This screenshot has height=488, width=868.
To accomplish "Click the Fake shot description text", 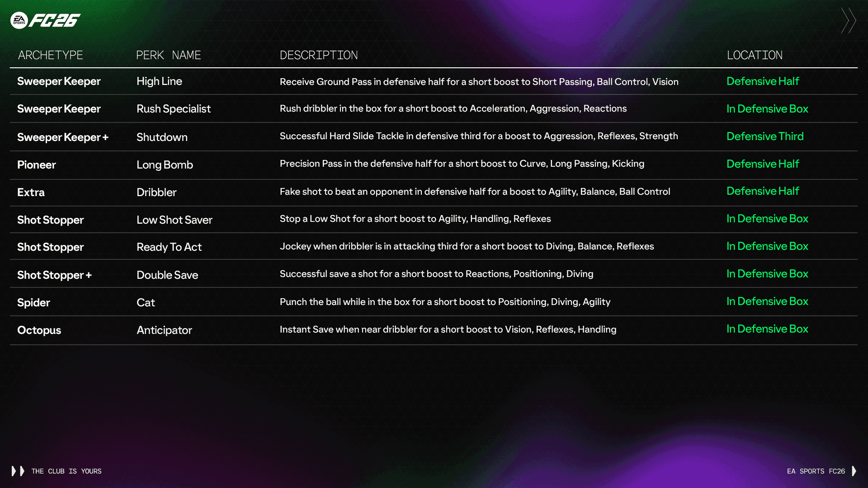I will point(475,192).
